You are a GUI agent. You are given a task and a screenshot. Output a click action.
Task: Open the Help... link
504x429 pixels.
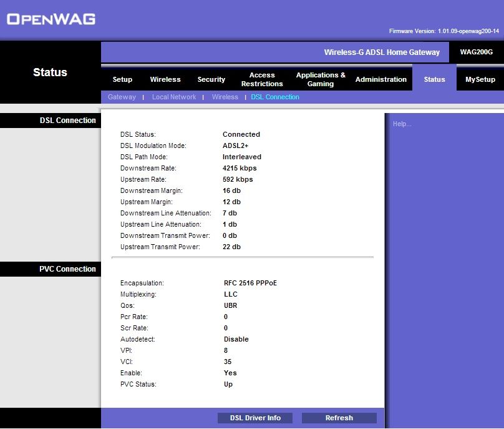pos(402,124)
